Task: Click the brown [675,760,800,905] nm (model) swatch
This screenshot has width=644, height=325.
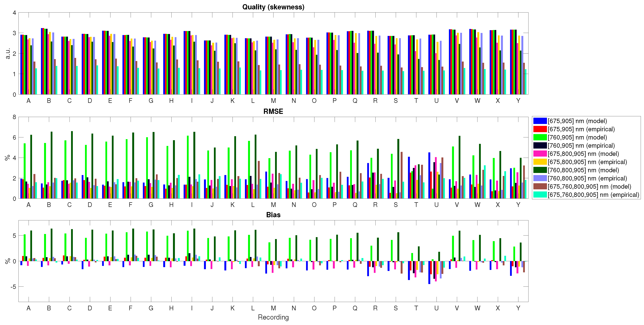Action: tap(540, 186)
